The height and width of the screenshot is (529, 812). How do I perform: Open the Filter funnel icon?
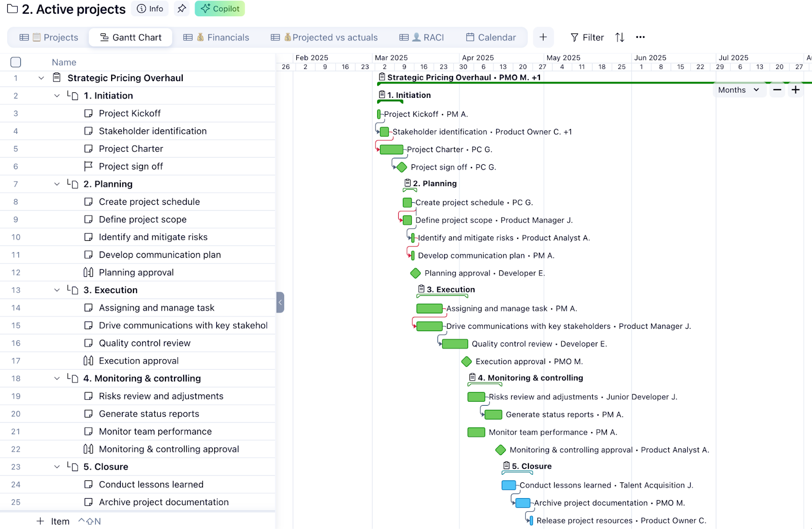tap(573, 37)
